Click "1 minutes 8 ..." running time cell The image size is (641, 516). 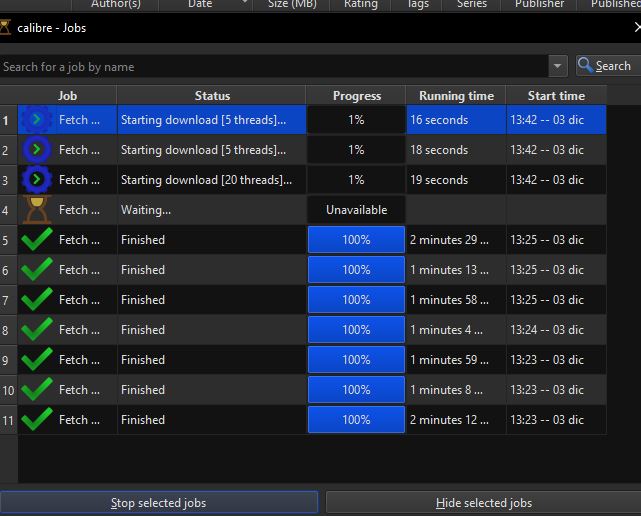pyautogui.click(x=456, y=389)
